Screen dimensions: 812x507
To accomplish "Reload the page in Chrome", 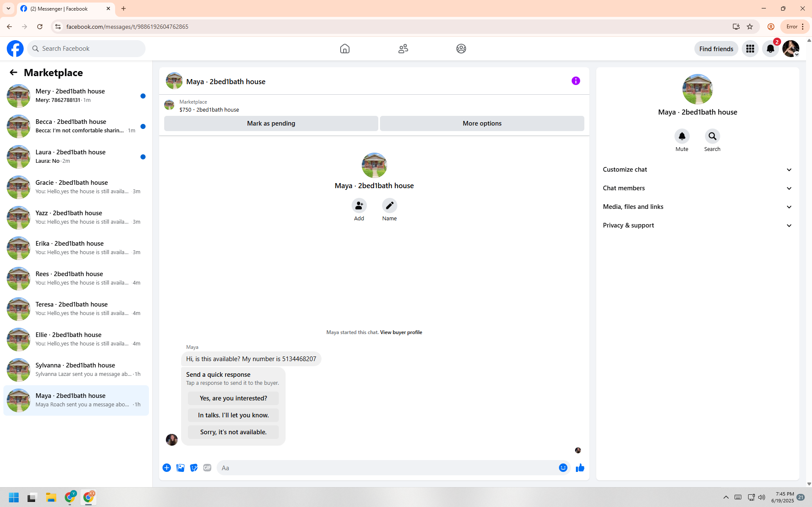I will coord(40,27).
